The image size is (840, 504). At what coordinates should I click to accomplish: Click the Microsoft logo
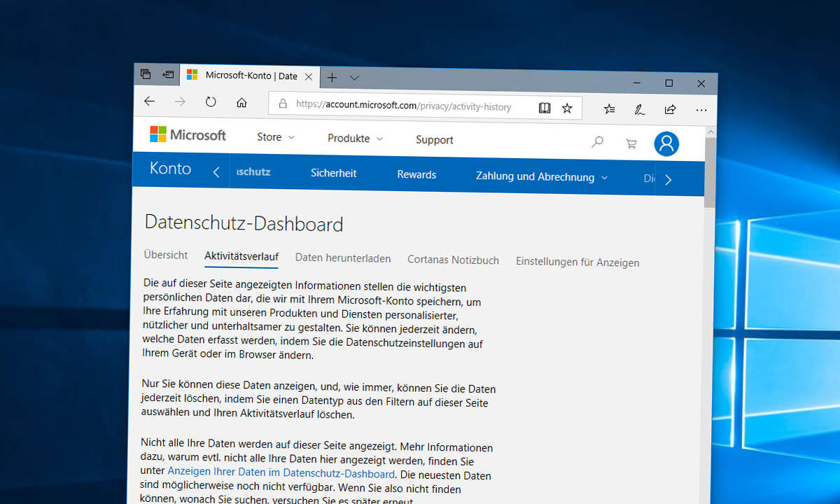[x=188, y=135]
